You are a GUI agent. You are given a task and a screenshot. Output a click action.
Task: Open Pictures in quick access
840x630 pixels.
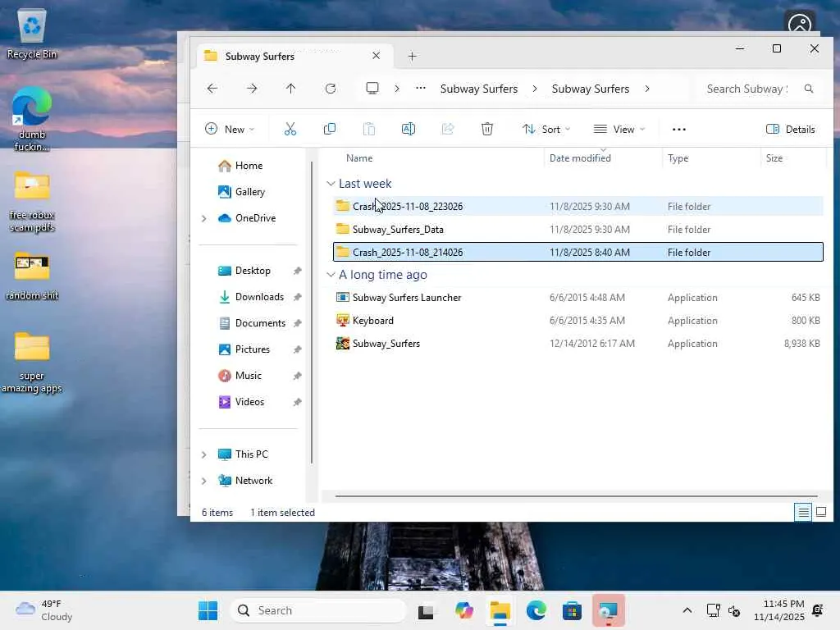pos(253,349)
